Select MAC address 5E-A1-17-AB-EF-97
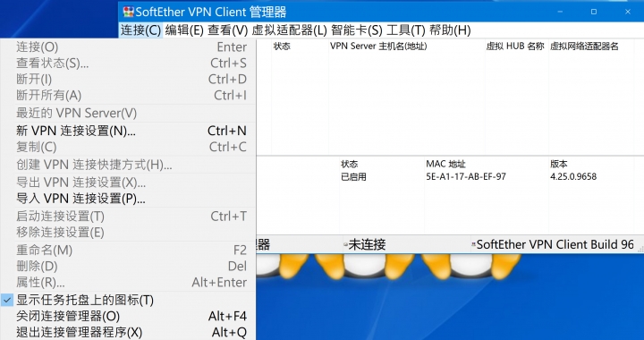This screenshot has height=340, width=644. [466, 177]
